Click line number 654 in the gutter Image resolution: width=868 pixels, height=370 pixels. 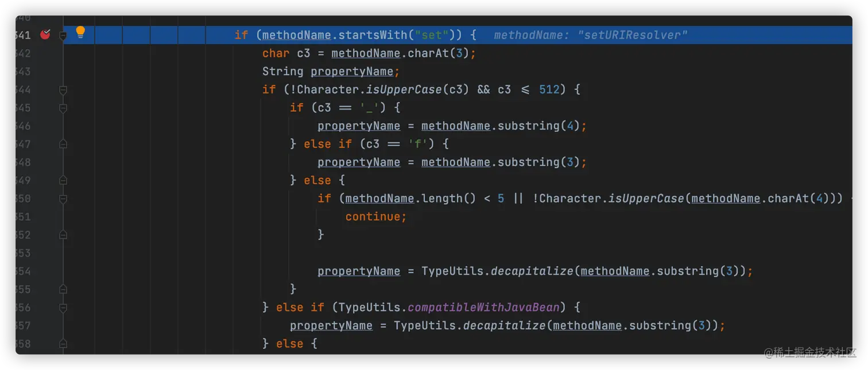(23, 271)
